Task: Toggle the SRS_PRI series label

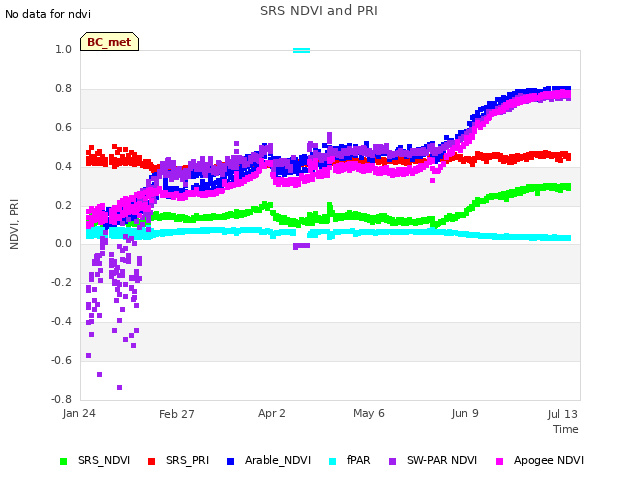Action: point(187,460)
